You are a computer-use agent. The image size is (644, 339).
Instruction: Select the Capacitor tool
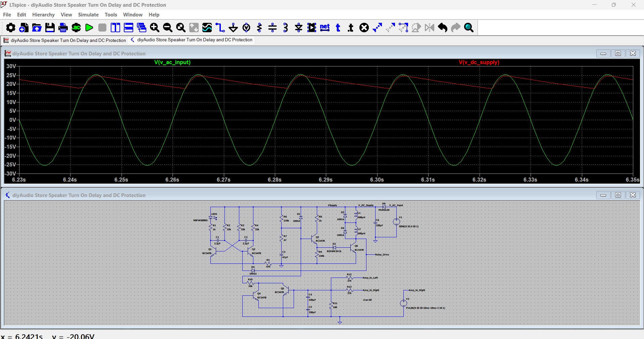click(x=273, y=28)
